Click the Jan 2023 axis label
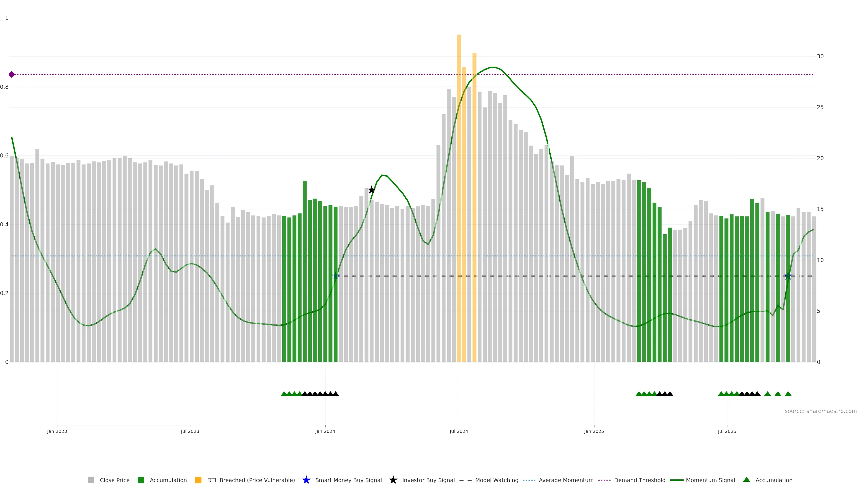868x488 pixels. click(x=57, y=431)
